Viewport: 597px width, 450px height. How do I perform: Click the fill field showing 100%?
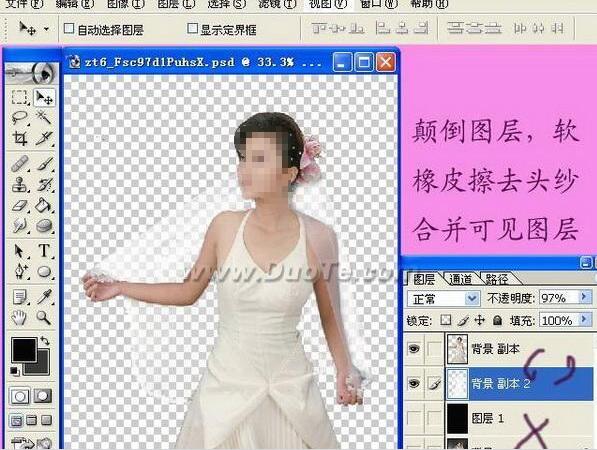point(559,320)
